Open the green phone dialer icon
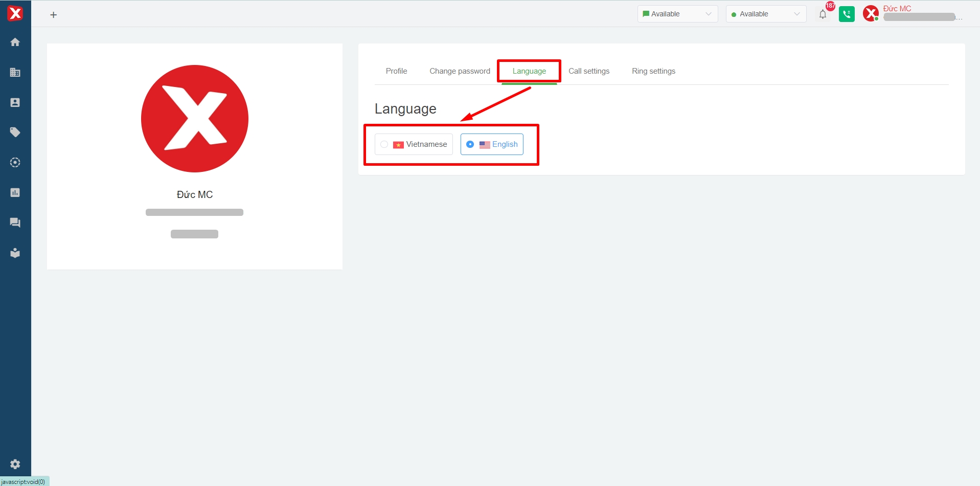980x486 pixels. click(847, 14)
